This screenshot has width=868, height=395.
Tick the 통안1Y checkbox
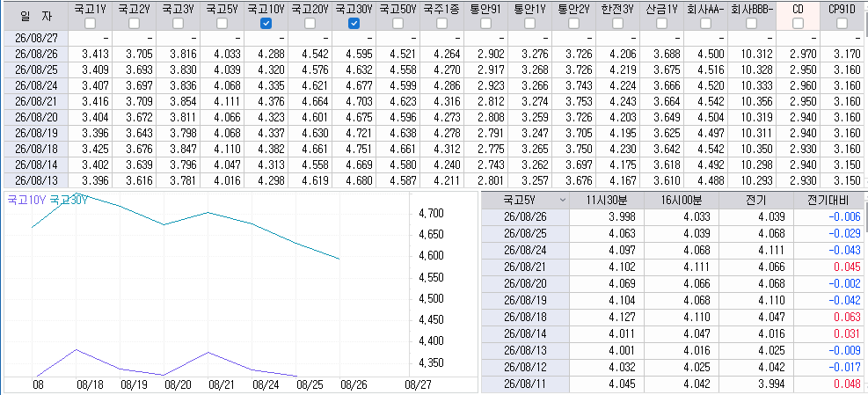(x=529, y=23)
